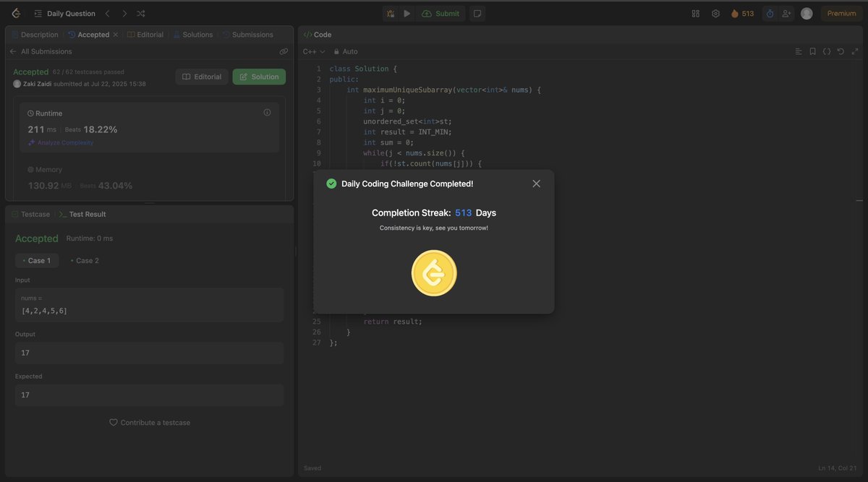Click the curly braces icon
This screenshot has height=482, width=868.
[x=827, y=51]
